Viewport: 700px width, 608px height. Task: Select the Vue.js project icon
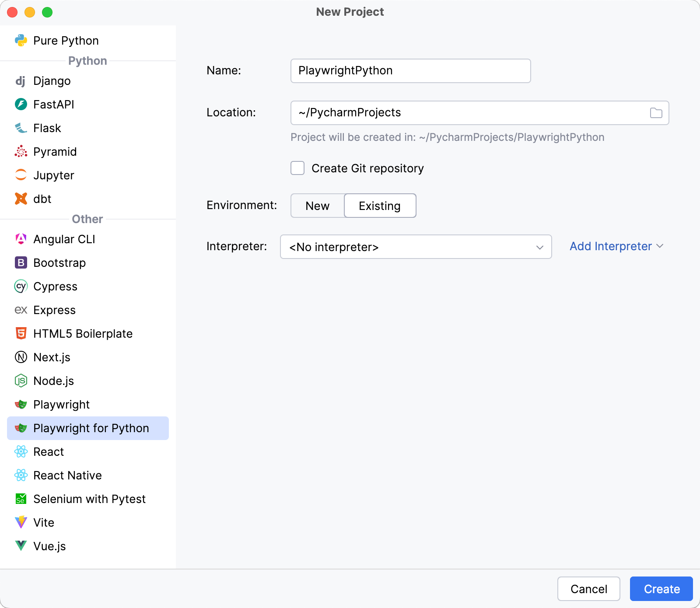point(21,546)
